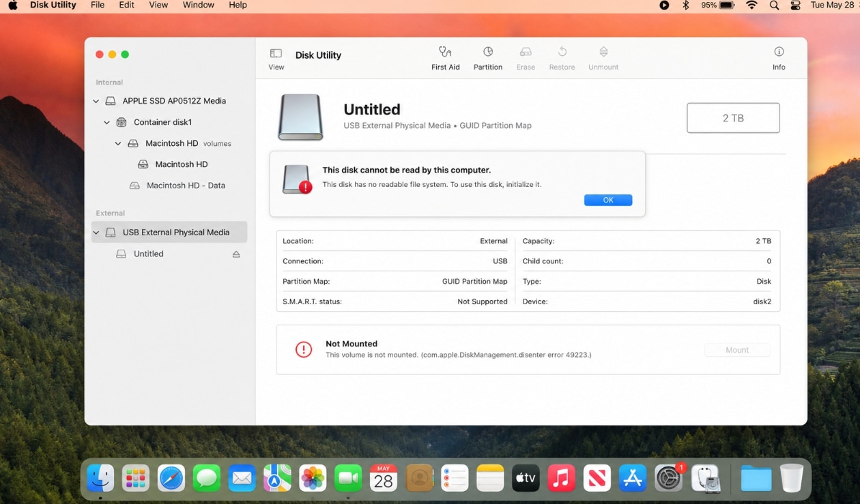
Task: Open the Edit menu
Action: (x=126, y=5)
